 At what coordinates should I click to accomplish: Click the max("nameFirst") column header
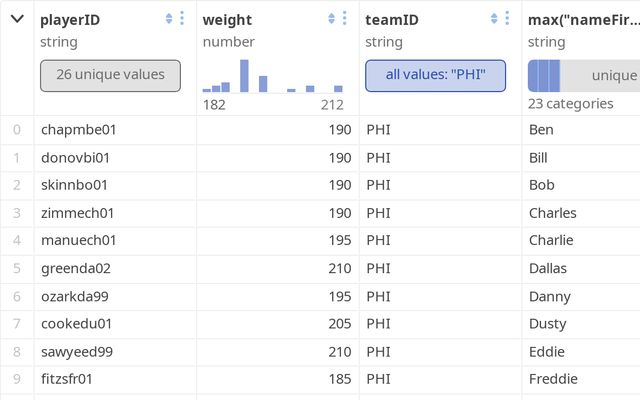[x=580, y=19]
